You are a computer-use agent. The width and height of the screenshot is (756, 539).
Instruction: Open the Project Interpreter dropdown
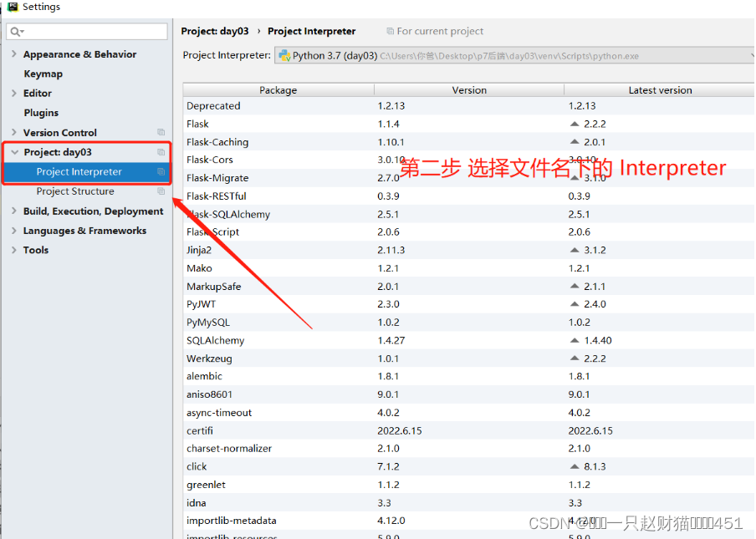(514, 55)
